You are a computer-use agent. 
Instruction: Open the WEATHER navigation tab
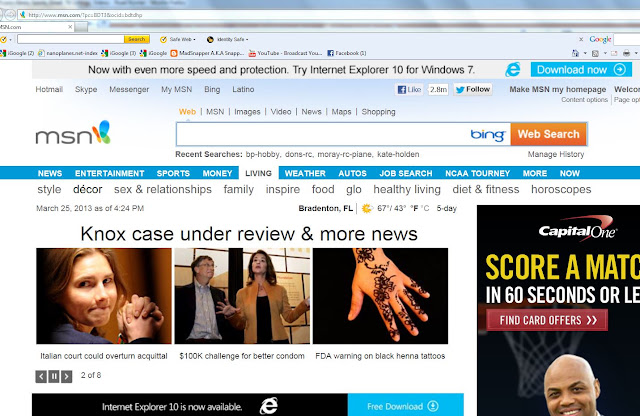(x=305, y=173)
